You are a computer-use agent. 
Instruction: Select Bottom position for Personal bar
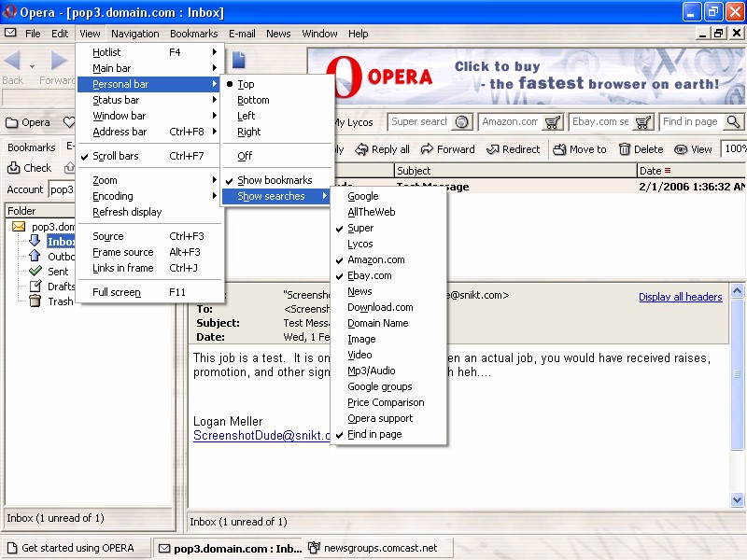(253, 100)
